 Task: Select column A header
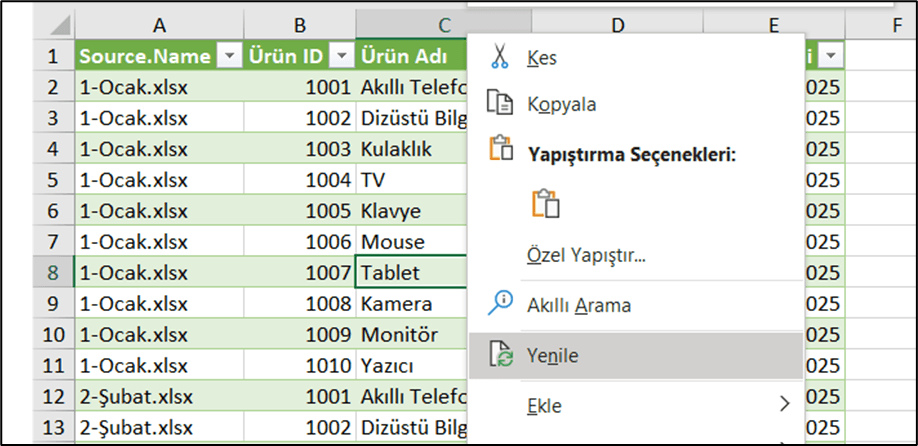[x=159, y=25]
